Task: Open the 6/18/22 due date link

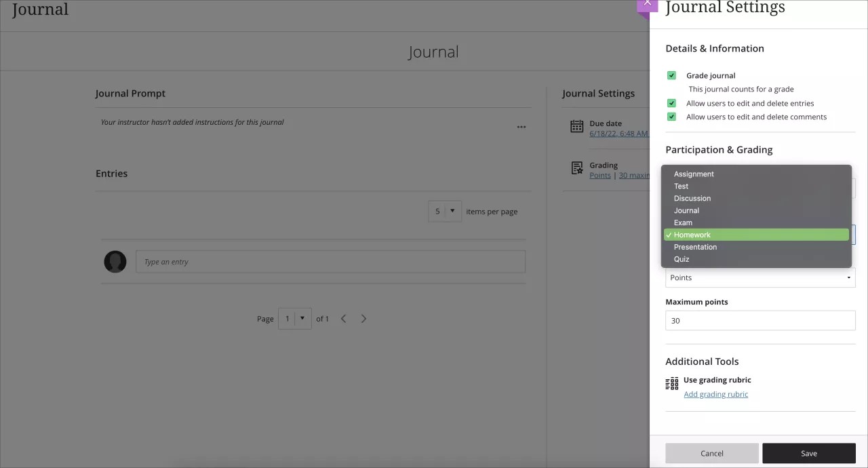Action: pos(618,133)
